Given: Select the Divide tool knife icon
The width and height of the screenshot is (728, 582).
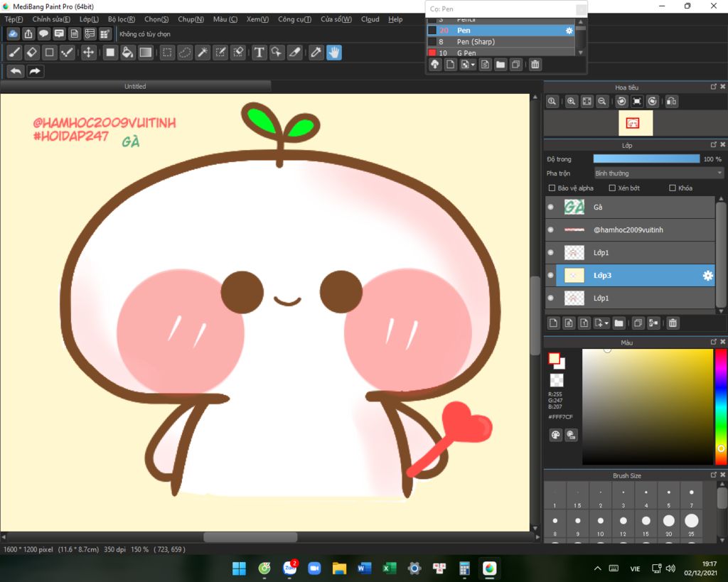Looking at the screenshot, I should point(295,53).
